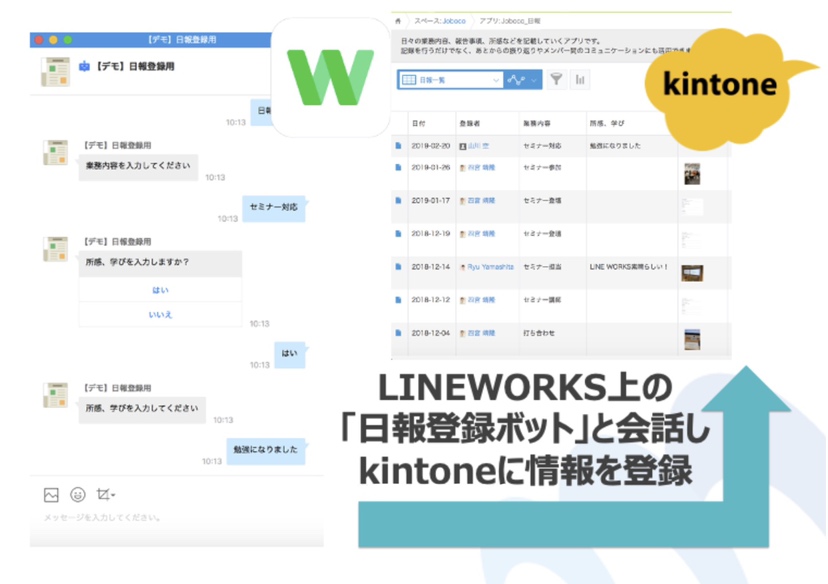Select the 2018-12-12 date cell
This screenshot has height=584, width=828.
(430, 299)
